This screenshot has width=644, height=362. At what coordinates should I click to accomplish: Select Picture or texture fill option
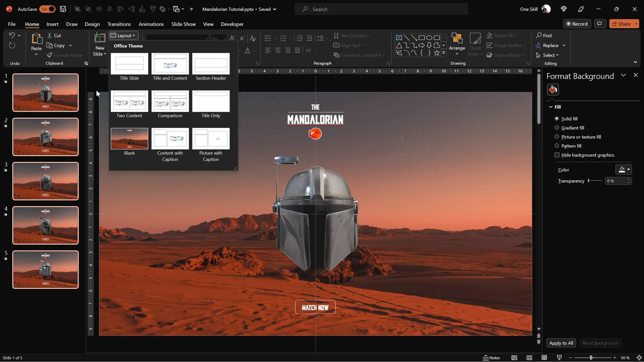click(557, 136)
